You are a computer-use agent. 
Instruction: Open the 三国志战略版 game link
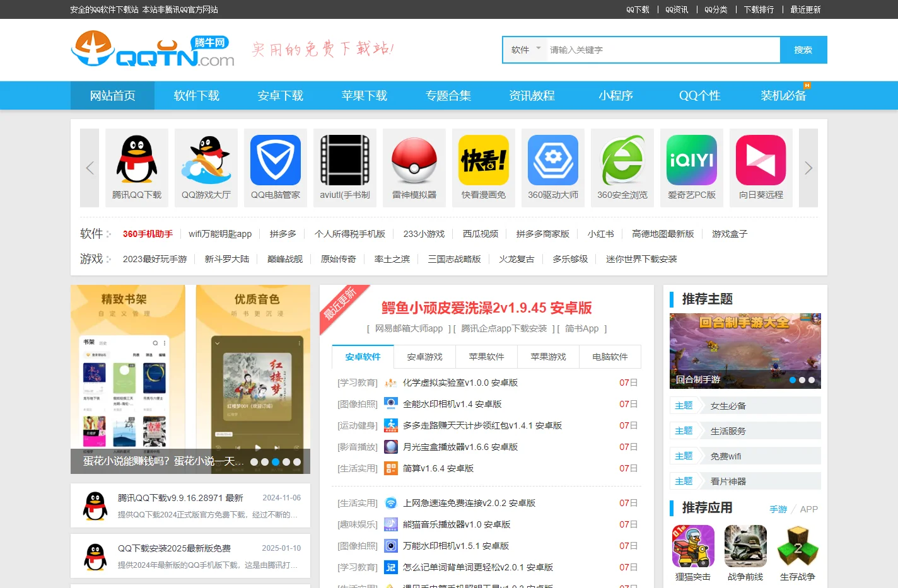[x=455, y=259]
